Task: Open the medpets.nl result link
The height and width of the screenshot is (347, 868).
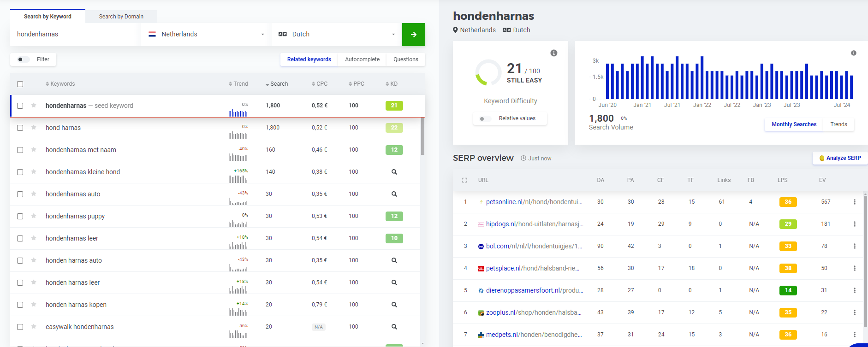Action: click(x=534, y=335)
